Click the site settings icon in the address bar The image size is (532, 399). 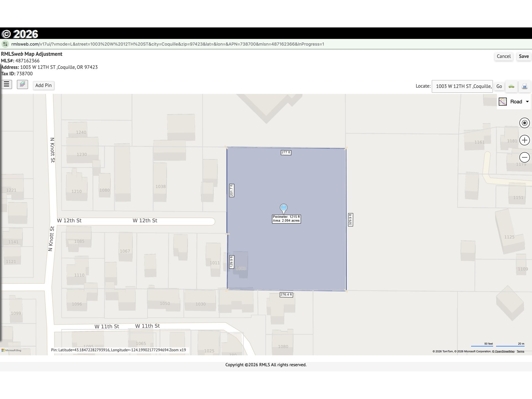pyautogui.click(x=5, y=44)
